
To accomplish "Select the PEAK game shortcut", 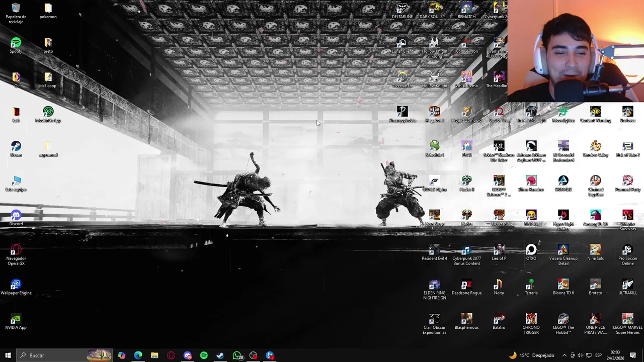I will coord(466,149).
